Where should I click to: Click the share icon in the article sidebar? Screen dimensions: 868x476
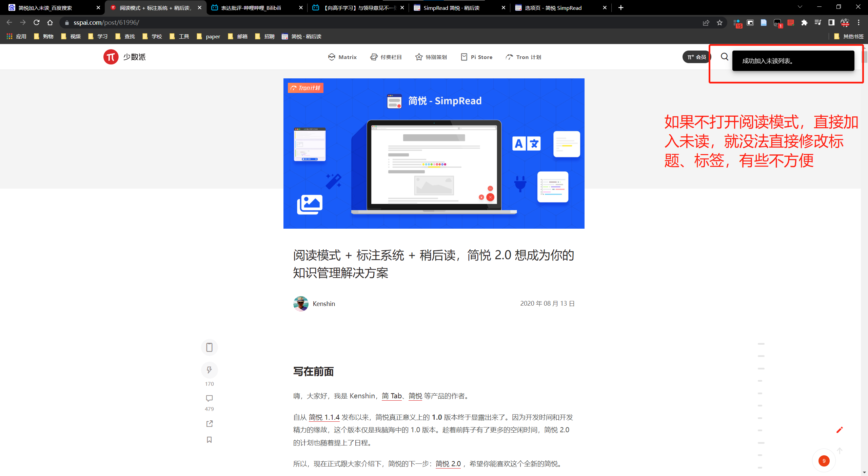[x=209, y=424]
